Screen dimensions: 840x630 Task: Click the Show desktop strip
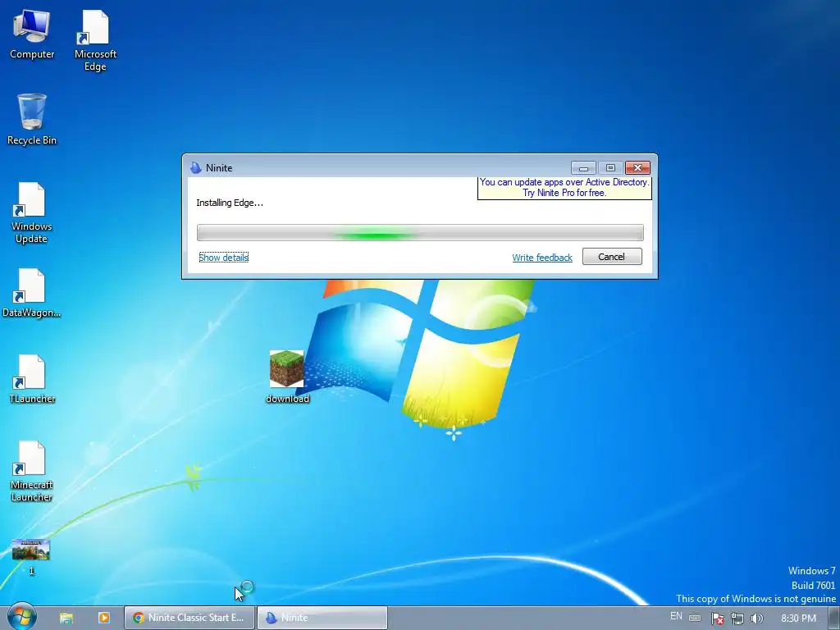(x=834, y=619)
